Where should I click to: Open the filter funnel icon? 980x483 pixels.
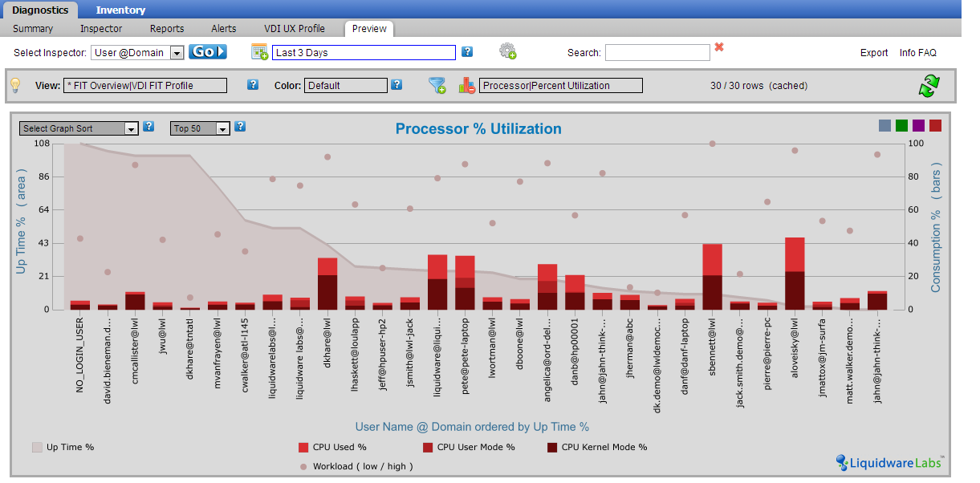point(437,85)
